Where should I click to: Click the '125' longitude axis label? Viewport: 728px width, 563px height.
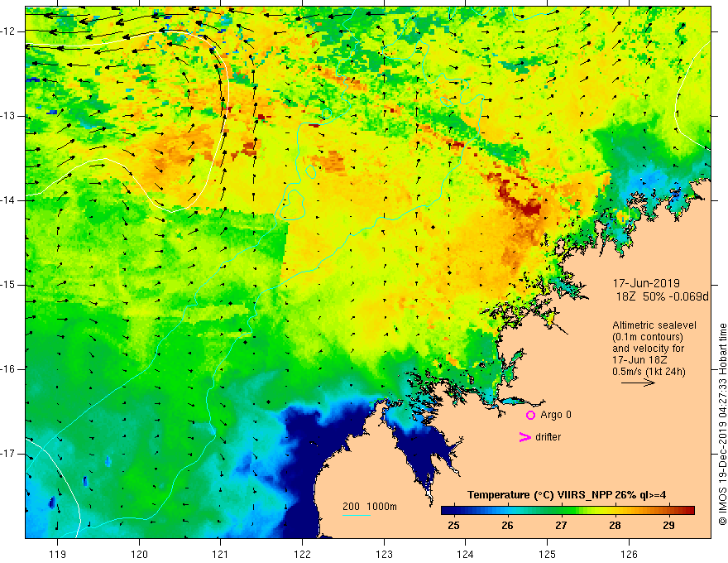tap(548, 554)
